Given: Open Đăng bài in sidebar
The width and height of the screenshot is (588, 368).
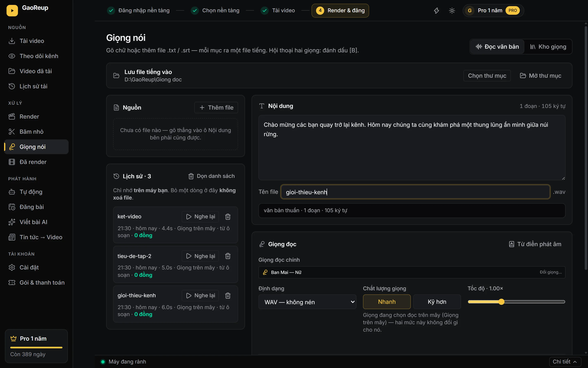Looking at the screenshot, I should (x=37, y=207).
